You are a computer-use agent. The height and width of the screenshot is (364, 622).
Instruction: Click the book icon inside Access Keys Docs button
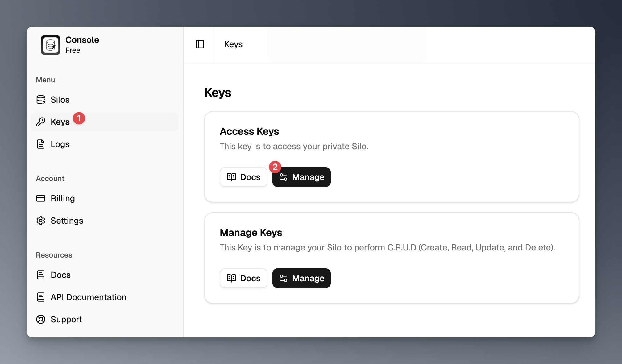(x=231, y=177)
